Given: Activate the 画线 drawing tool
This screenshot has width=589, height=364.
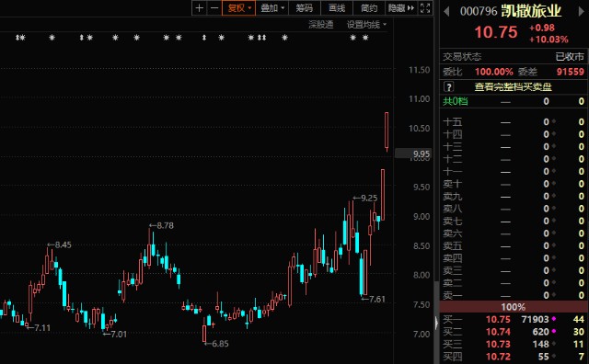Looking at the screenshot, I should click(337, 8).
